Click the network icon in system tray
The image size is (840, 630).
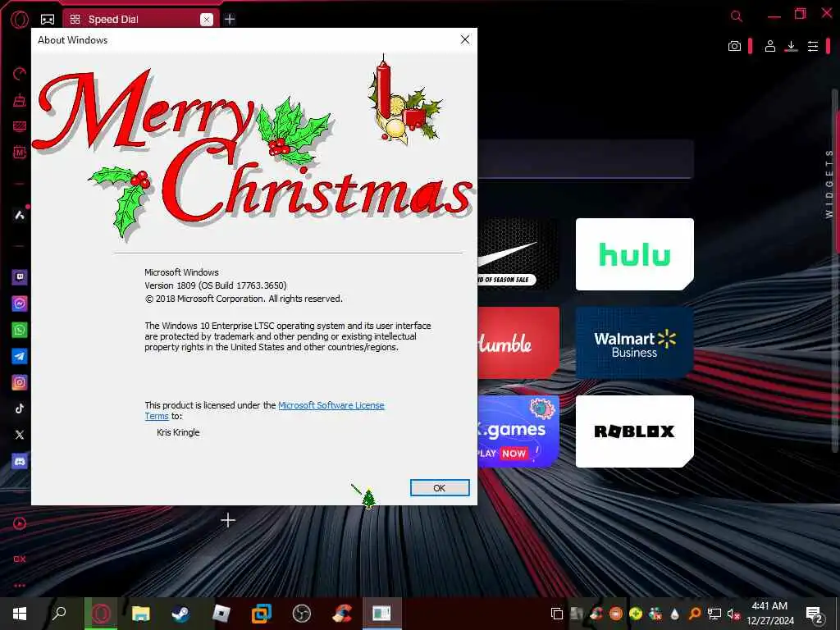click(714, 614)
